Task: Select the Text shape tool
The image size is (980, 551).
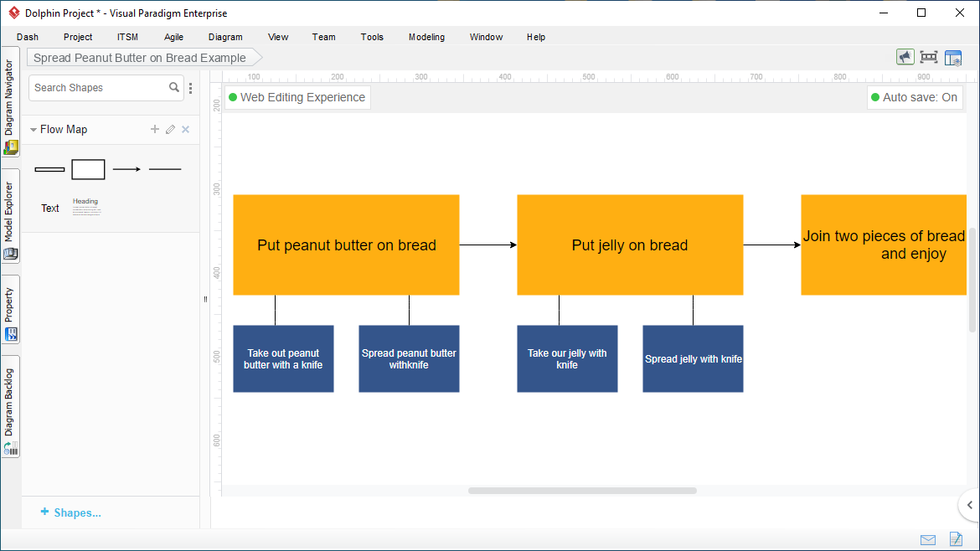Action: [50, 208]
